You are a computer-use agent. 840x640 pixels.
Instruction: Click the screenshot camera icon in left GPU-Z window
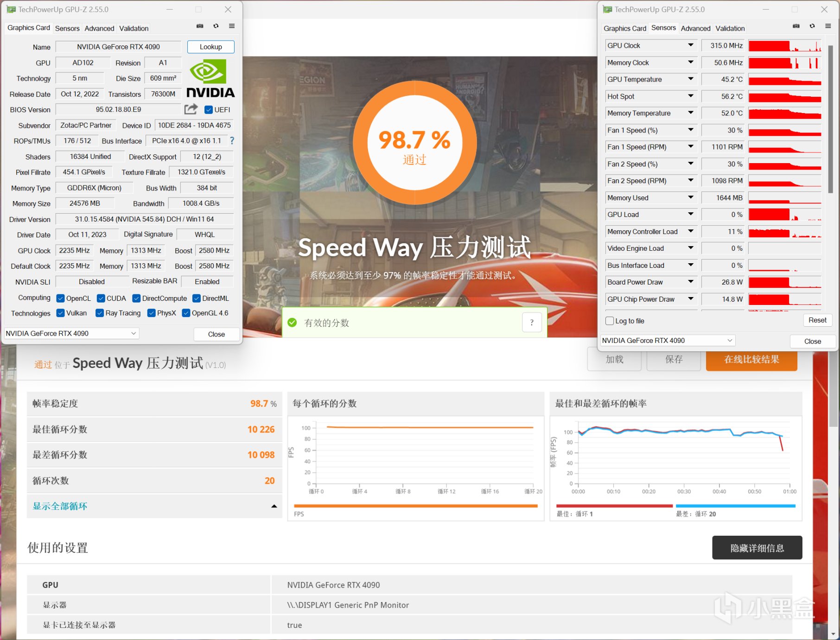(x=200, y=26)
